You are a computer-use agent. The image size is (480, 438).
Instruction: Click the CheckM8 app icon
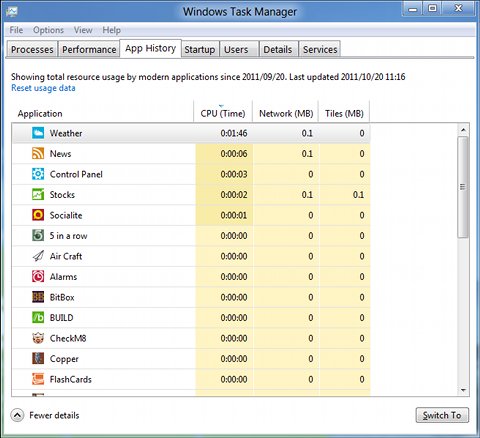(x=38, y=338)
